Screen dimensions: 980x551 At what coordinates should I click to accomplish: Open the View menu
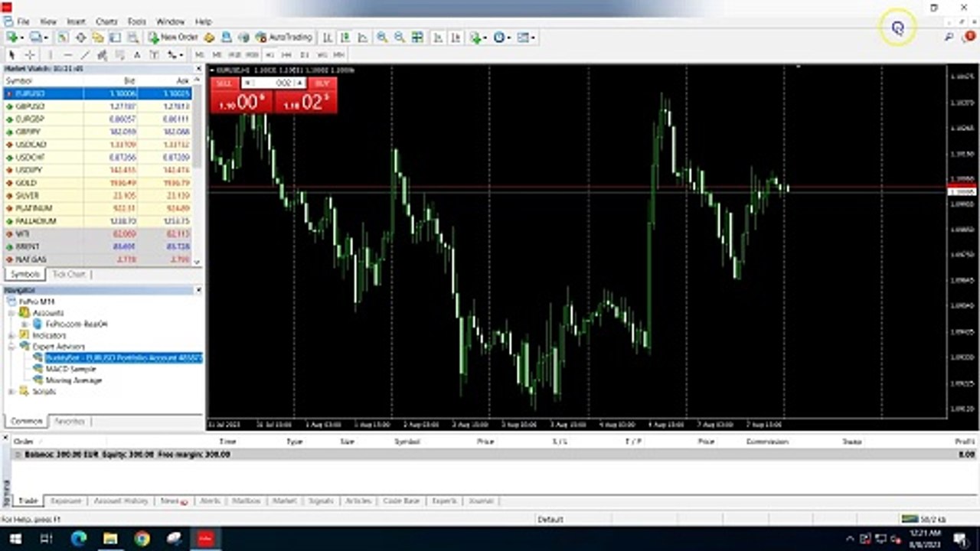(48, 21)
